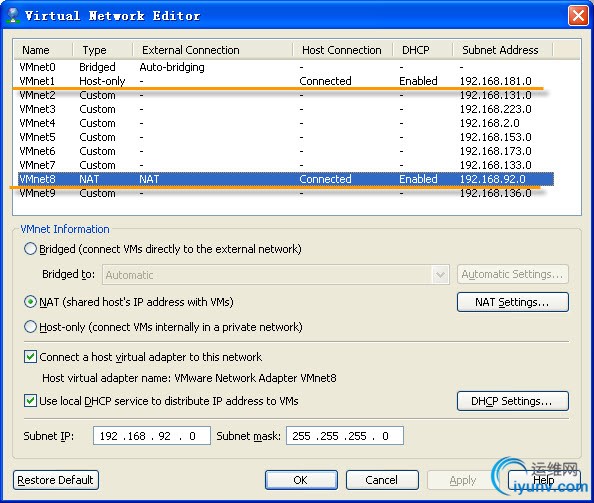Select the VMnet1 Host-only row
The height and width of the screenshot is (503, 594).
[x=286, y=81]
